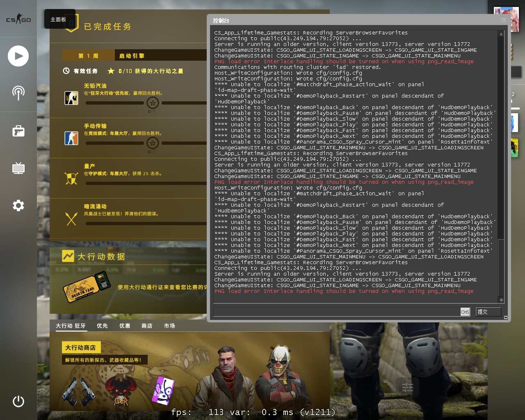Open the Watch TV icon
This screenshot has height=420, width=525.
18,168
